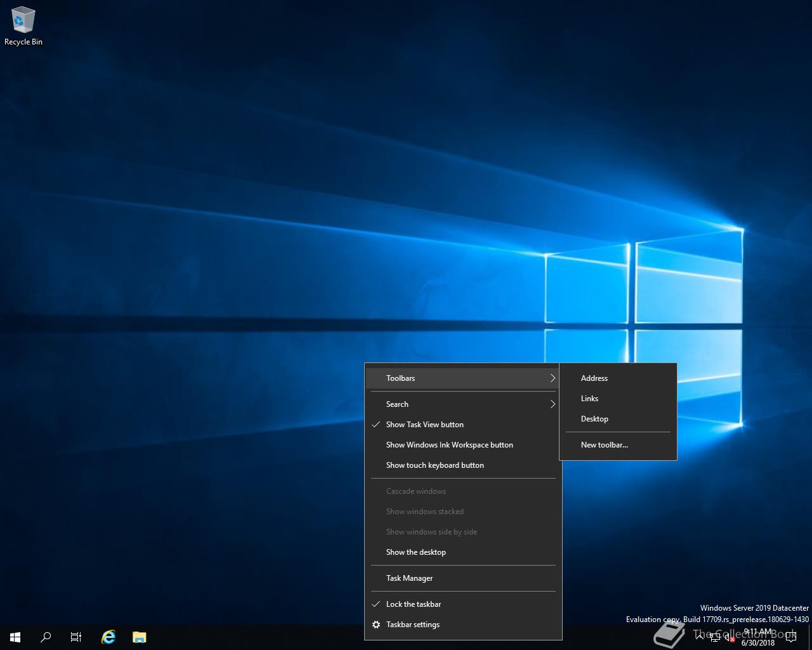This screenshot has width=812, height=650.
Task: Open the Windows Start menu
Action: [15, 637]
